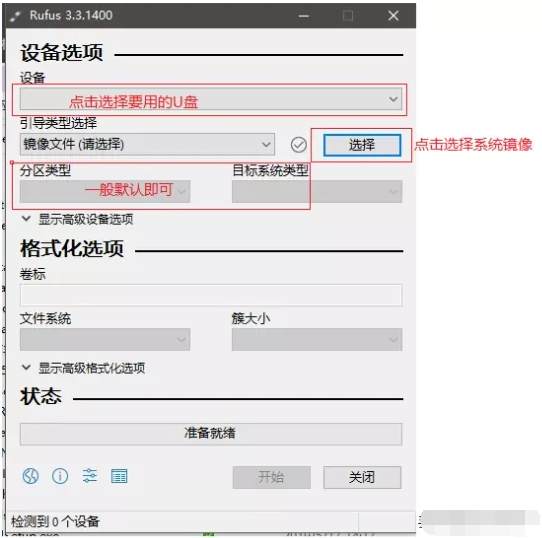This screenshot has height=538, width=542.
Task: Show the log window icon
Action: point(119,476)
